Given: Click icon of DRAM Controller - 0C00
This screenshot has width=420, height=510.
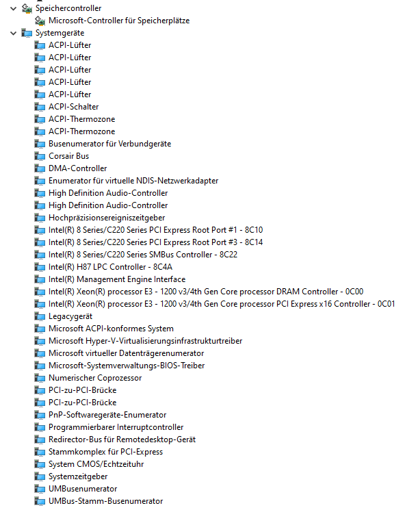Looking at the screenshot, I should (x=40, y=292).
